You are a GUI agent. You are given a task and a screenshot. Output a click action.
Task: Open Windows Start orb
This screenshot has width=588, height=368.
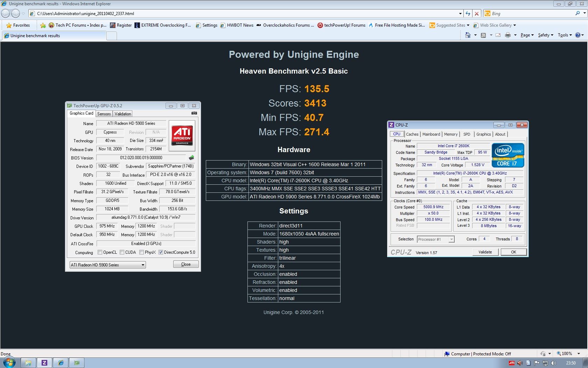click(9, 362)
